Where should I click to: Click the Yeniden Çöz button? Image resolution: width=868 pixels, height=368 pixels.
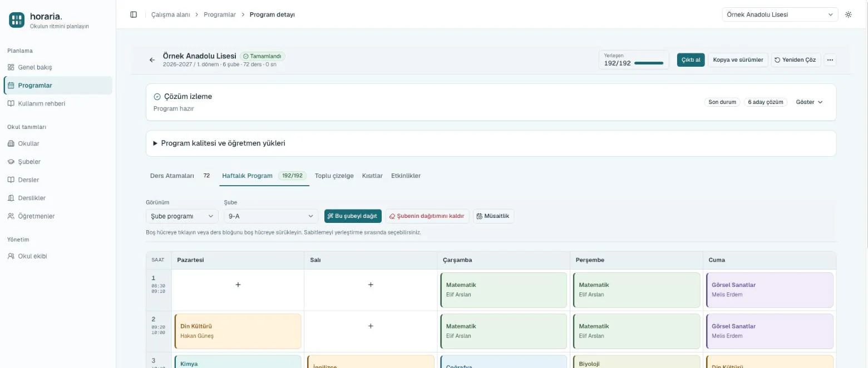tap(796, 60)
